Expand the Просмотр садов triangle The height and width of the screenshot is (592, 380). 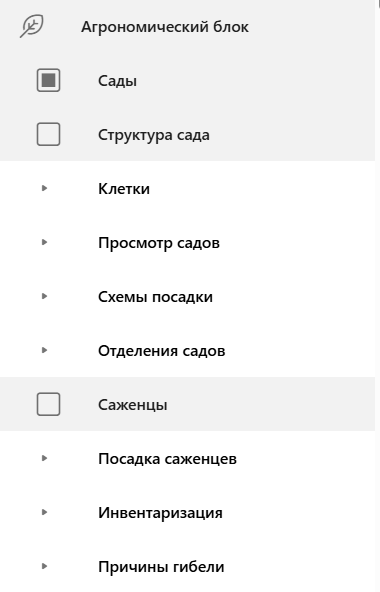[44, 242]
